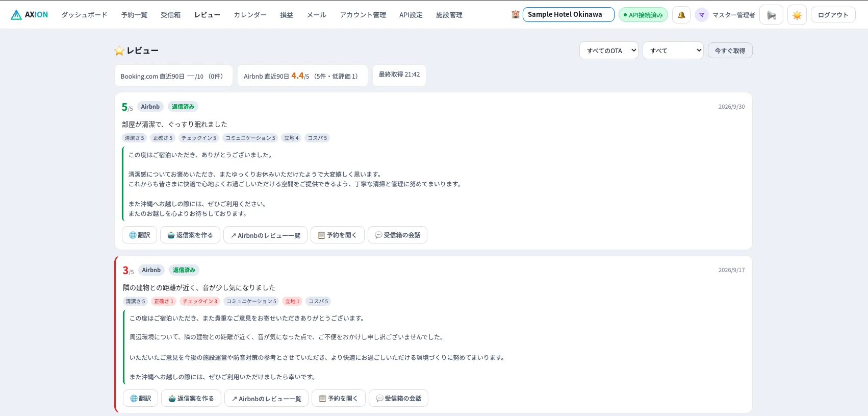
Task: Click the AXION logo
Action: pos(30,15)
